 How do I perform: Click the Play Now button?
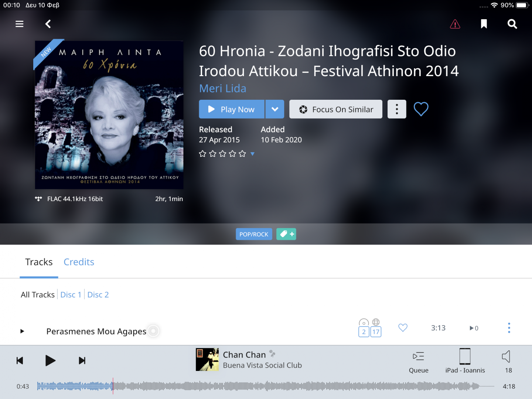[x=232, y=109]
